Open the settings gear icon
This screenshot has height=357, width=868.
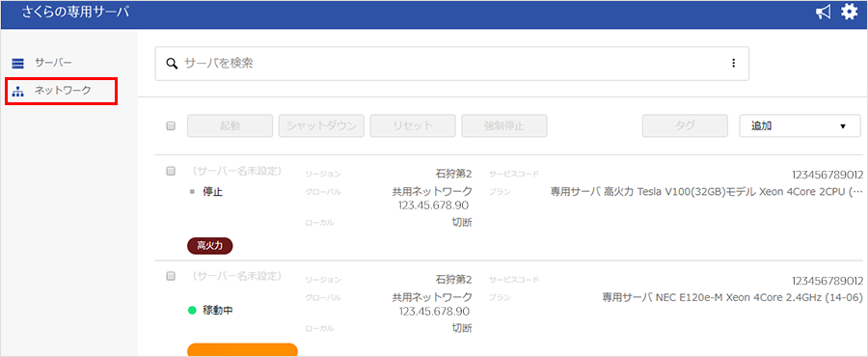click(849, 13)
